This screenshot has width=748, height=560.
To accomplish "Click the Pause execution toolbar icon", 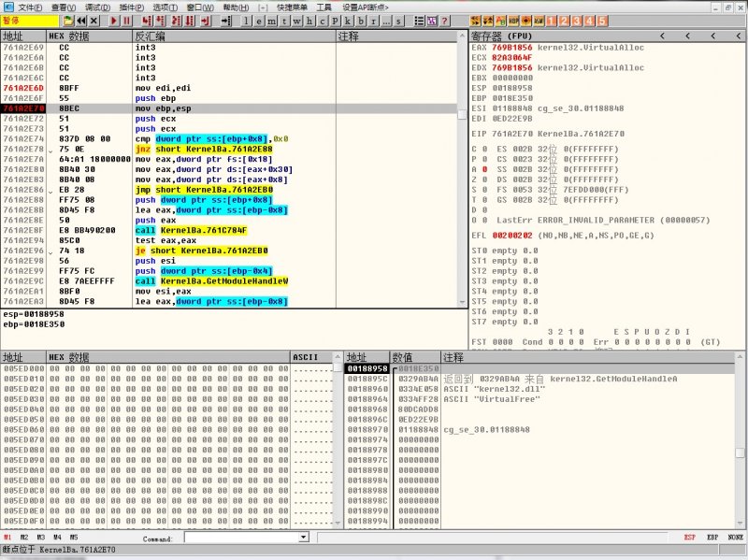I will coord(126,21).
